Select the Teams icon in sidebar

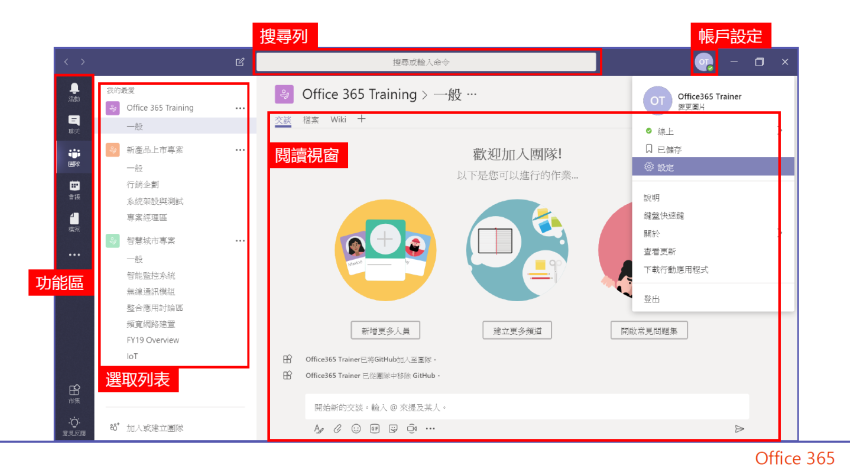click(x=74, y=157)
